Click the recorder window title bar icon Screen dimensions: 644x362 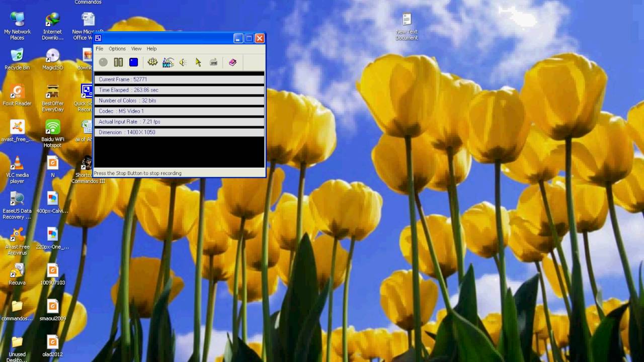coord(98,38)
